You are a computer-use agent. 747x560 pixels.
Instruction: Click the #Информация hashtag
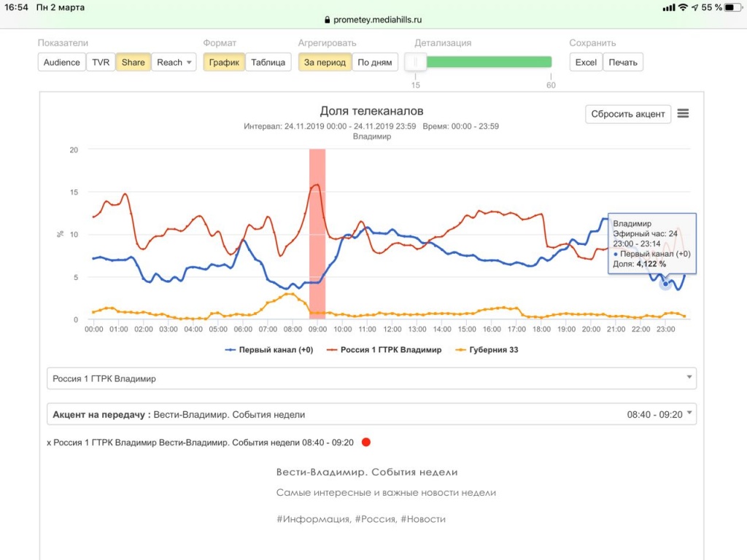[x=314, y=519]
